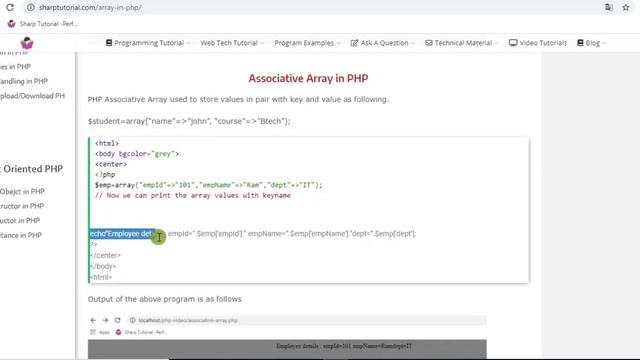Open the sidebar link ending "tance in PHP"
This screenshot has height=360, width=640.
20,236
